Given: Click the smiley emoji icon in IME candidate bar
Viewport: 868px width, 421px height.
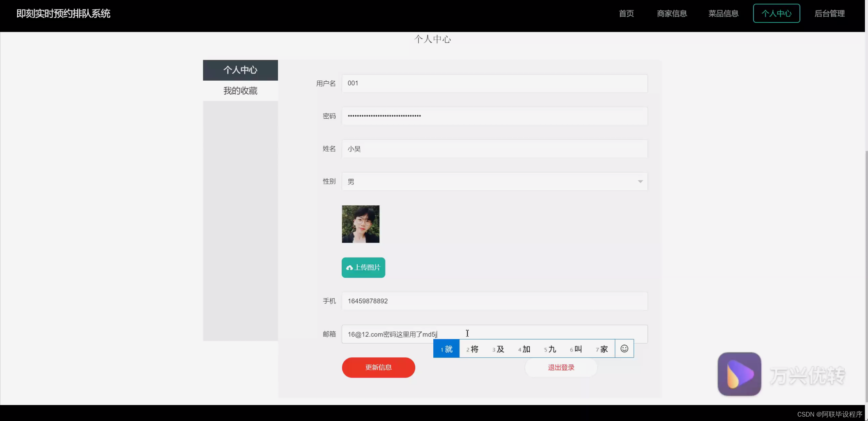Looking at the screenshot, I should pos(624,348).
